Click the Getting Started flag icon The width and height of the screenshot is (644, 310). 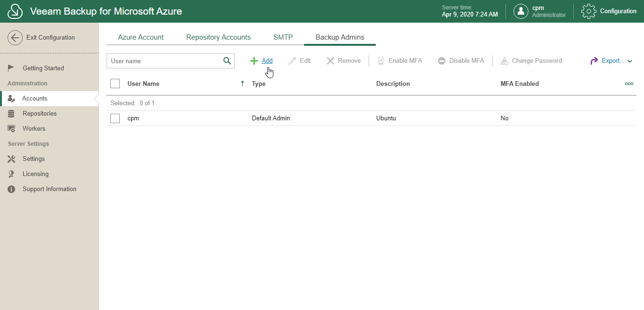[11, 68]
